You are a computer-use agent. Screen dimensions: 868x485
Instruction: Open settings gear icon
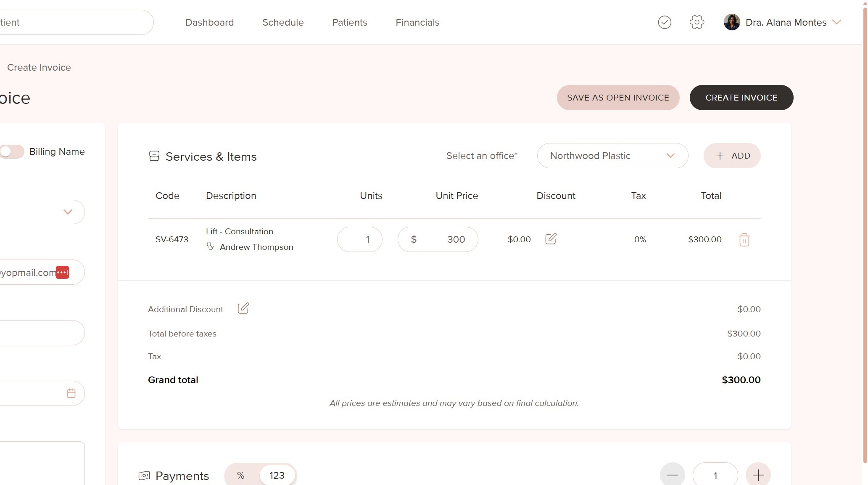tap(697, 22)
